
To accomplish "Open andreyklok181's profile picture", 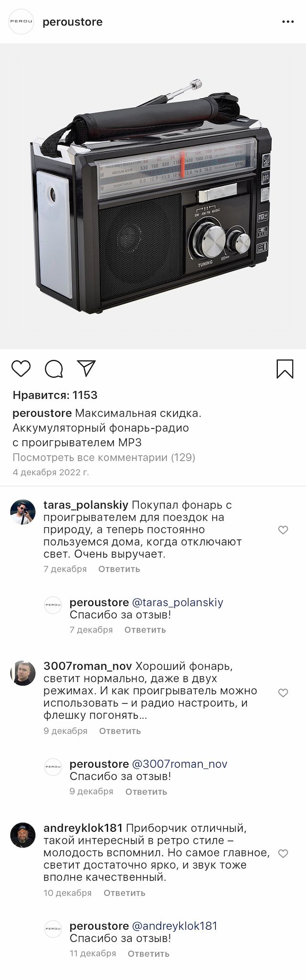I will pyautogui.click(x=23, y=835).
